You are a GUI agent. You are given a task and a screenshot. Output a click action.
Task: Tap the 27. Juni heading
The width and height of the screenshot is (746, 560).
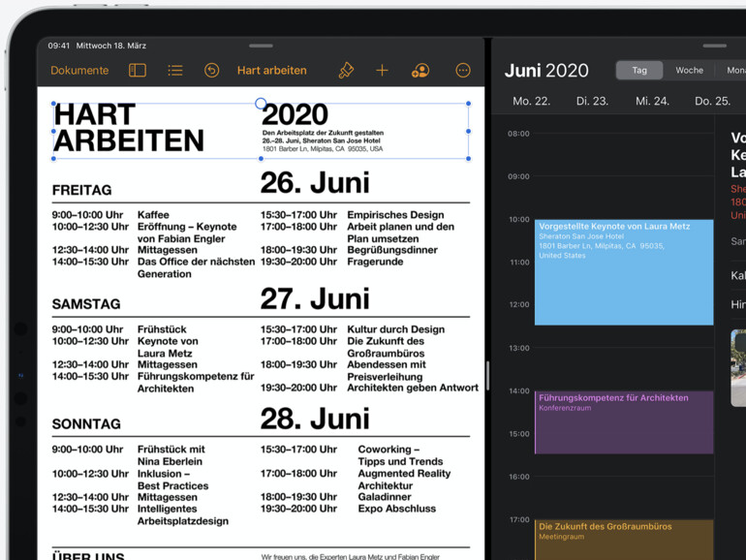pos(315,298)
